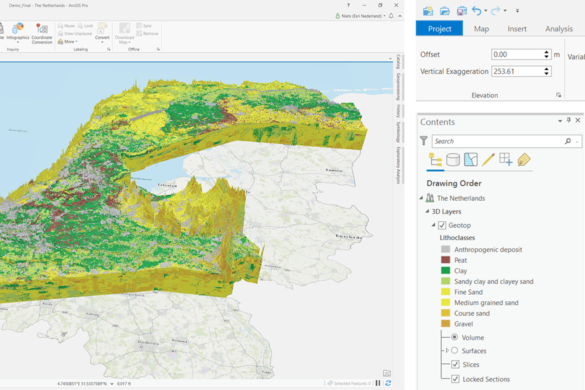The height and width of the screenshot is (390, 585).
Task: Open the Download Map dropdown
Action: click(124, 33)
